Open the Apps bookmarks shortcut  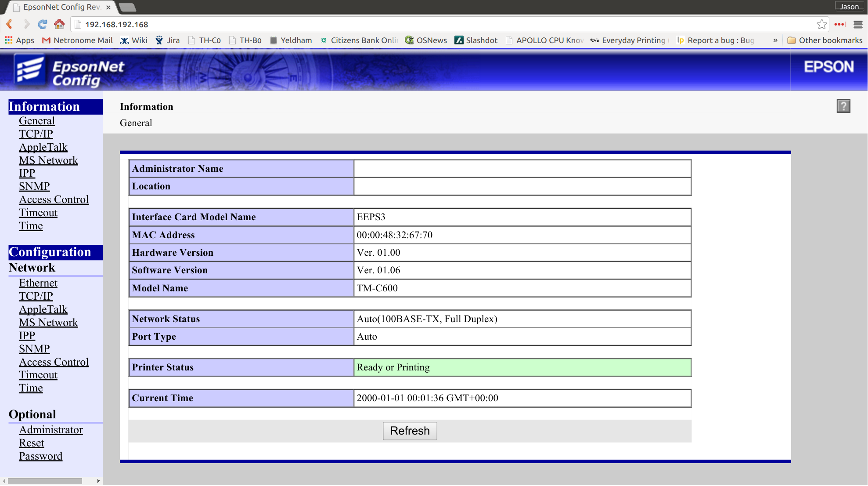click(x=19, y=40)
